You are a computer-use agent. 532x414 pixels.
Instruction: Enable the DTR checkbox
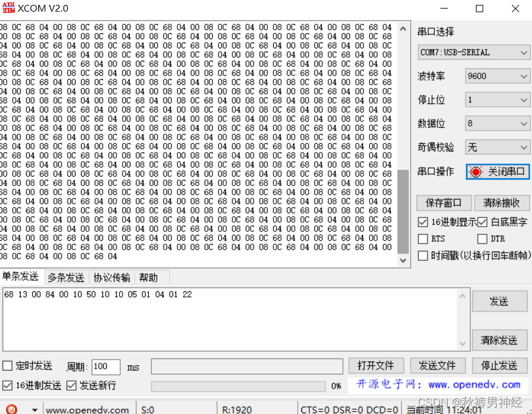482,238
